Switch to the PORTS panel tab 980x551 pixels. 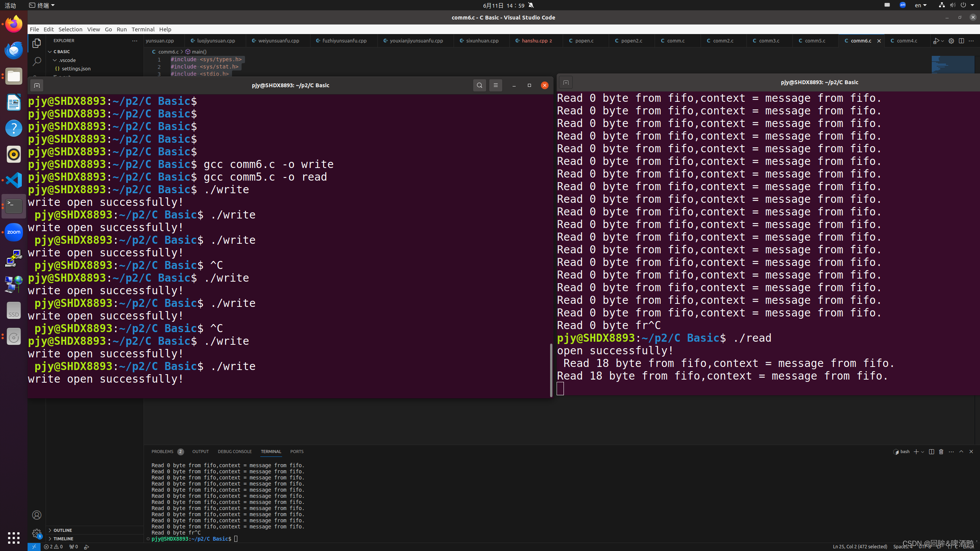click(x=297, y=452)
